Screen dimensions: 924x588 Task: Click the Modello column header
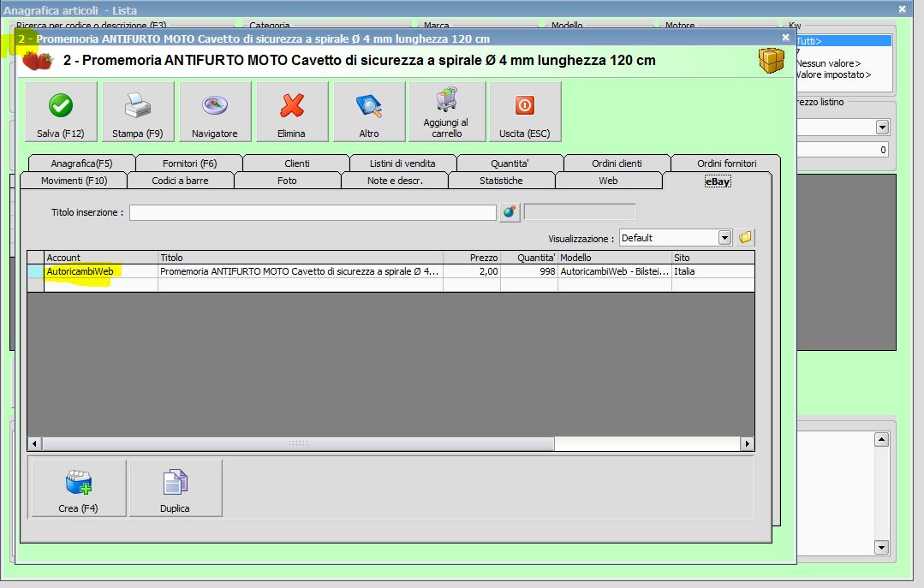[x=615, y=258]
